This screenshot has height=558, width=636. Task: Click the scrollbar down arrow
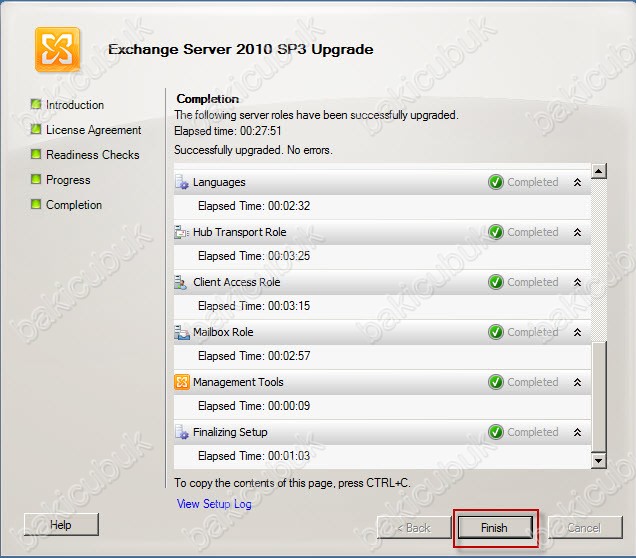click(599, 461)
